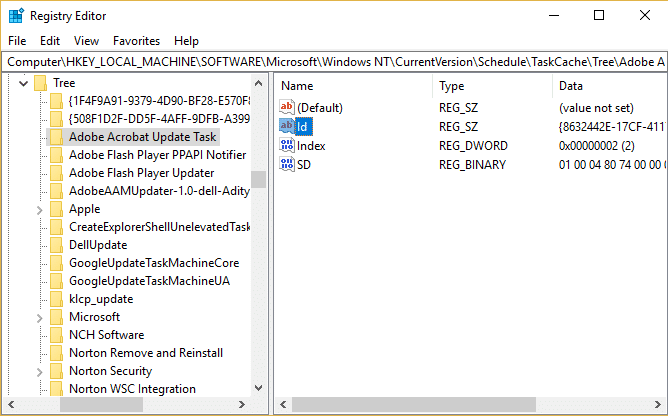Screen dimensions: 668x416
Task: Collapse the Tree key node
Action: point(21,83)
